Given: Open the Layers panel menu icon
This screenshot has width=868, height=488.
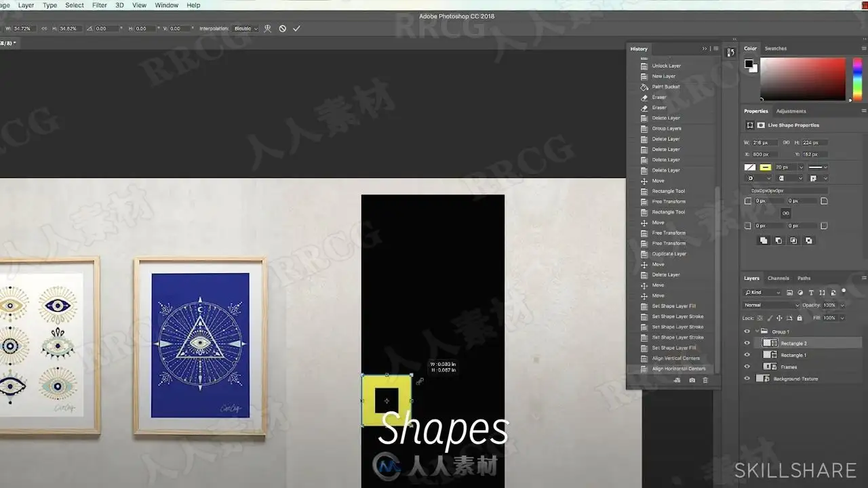Looking at the screenshot, I should (x=863, y=278).
